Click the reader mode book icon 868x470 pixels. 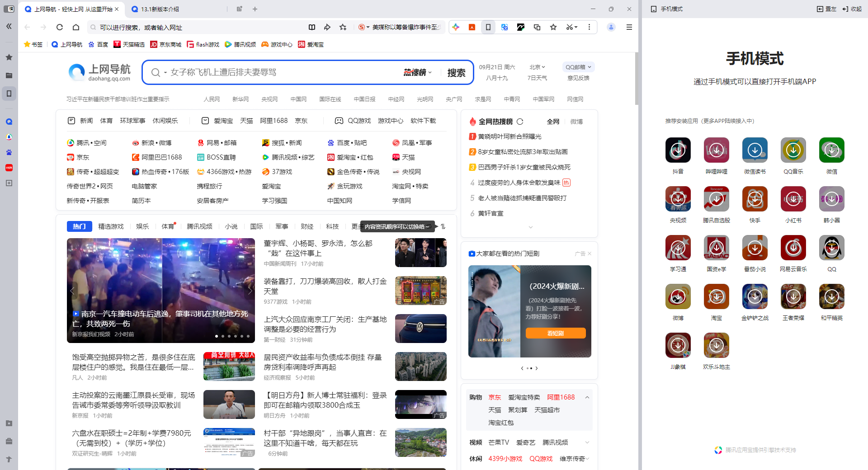click(312, 27)
